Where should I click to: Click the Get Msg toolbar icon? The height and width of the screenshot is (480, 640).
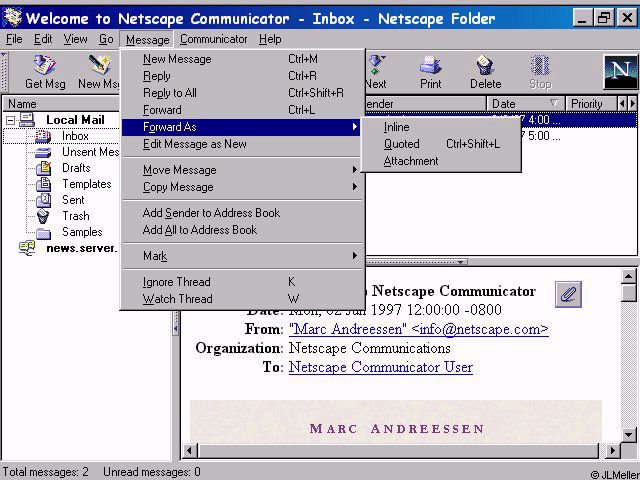point(44,65)
